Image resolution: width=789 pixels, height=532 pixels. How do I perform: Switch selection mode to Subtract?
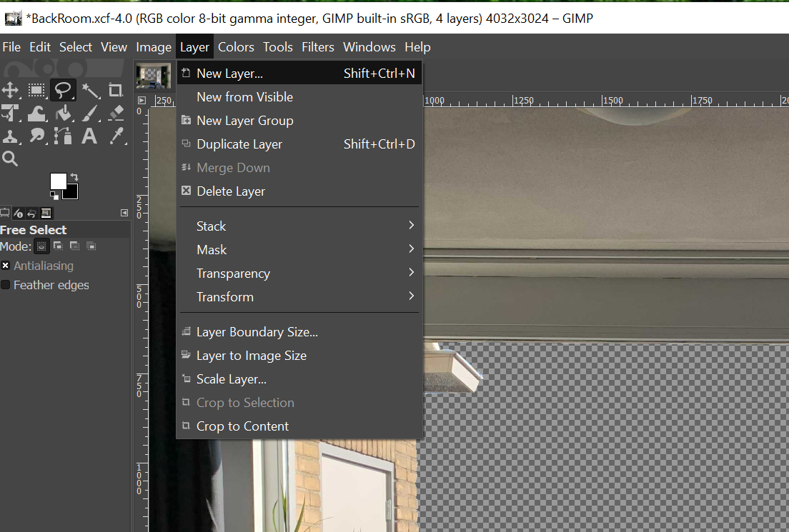[74, 246]
